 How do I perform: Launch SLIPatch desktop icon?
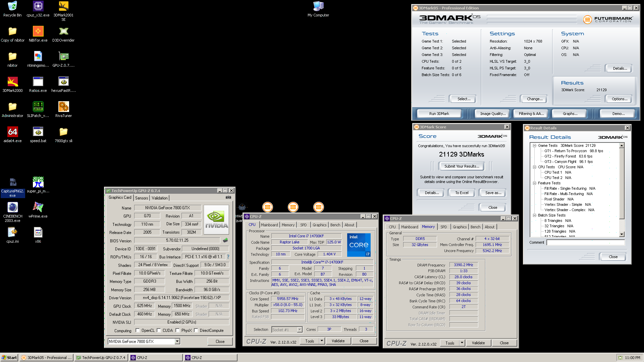click(38, 110)
